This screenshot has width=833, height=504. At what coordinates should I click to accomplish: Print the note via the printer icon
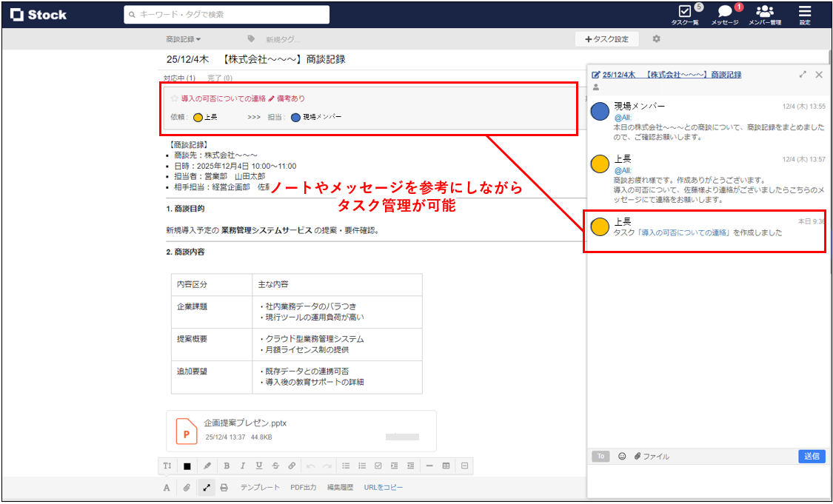pos(224,488)
